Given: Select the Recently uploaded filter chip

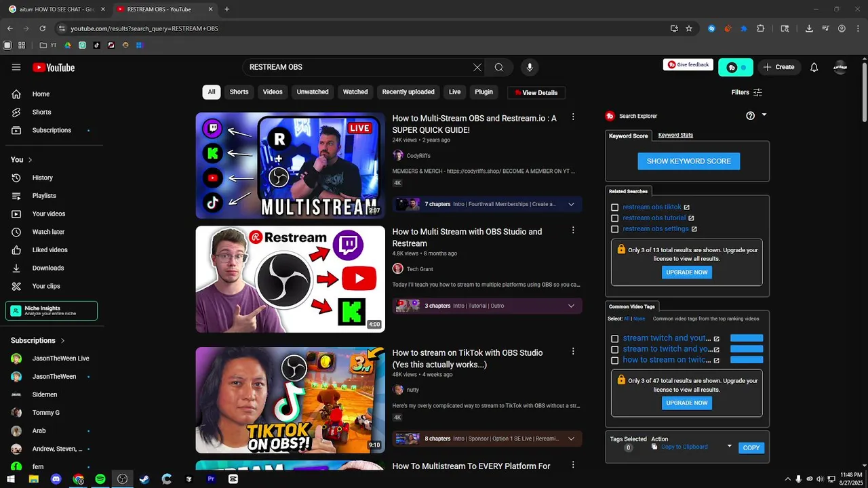Looking at the screenshot, I should pyautogui.click(x=408, y=92).
